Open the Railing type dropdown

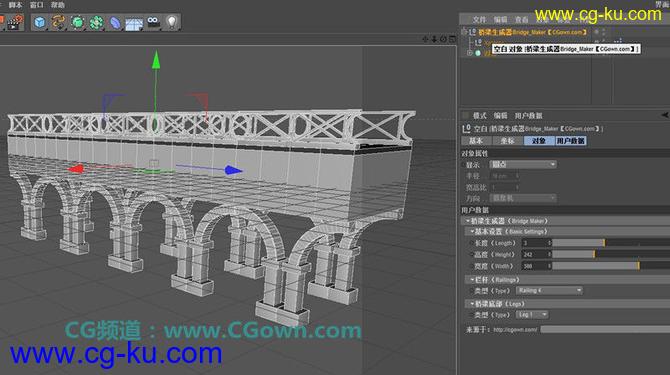[x=550, y=290]
